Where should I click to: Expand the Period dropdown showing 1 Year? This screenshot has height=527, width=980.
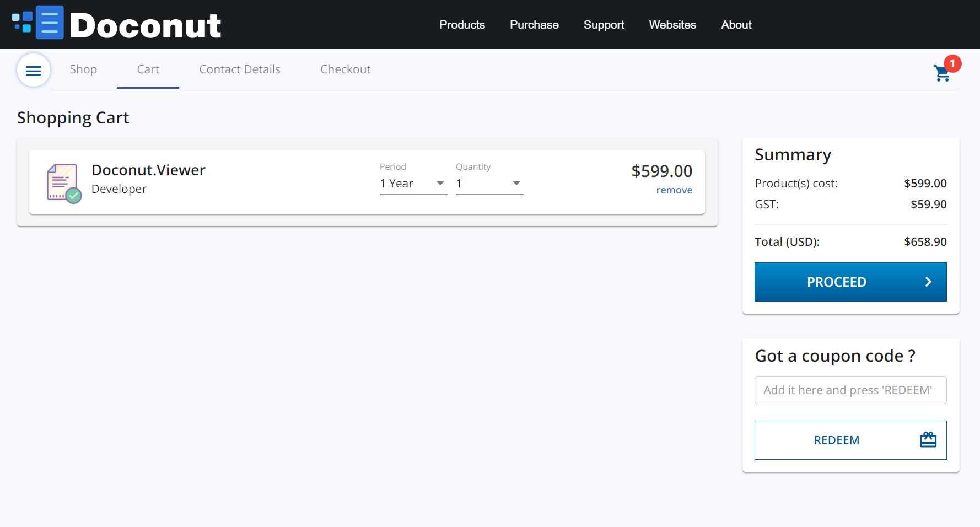413,184
